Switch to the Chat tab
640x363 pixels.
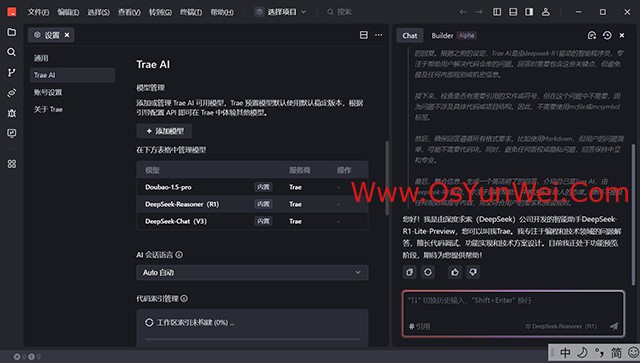(410, 36)
